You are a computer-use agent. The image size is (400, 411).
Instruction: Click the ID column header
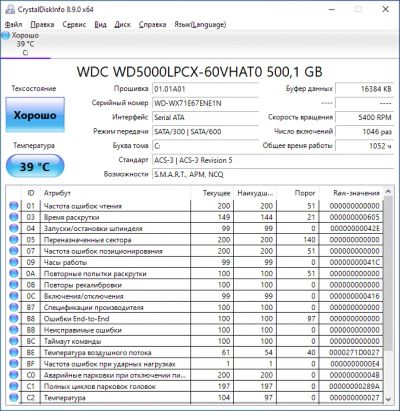(x=31, y=193)
